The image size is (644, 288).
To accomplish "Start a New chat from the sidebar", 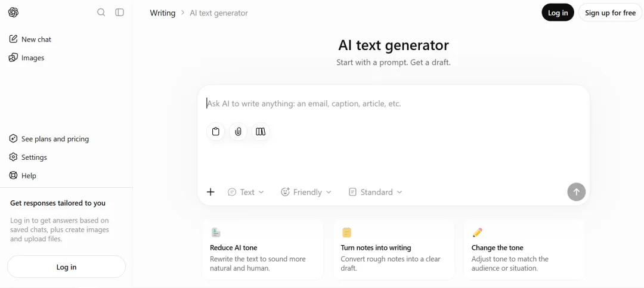I will 30,39.
